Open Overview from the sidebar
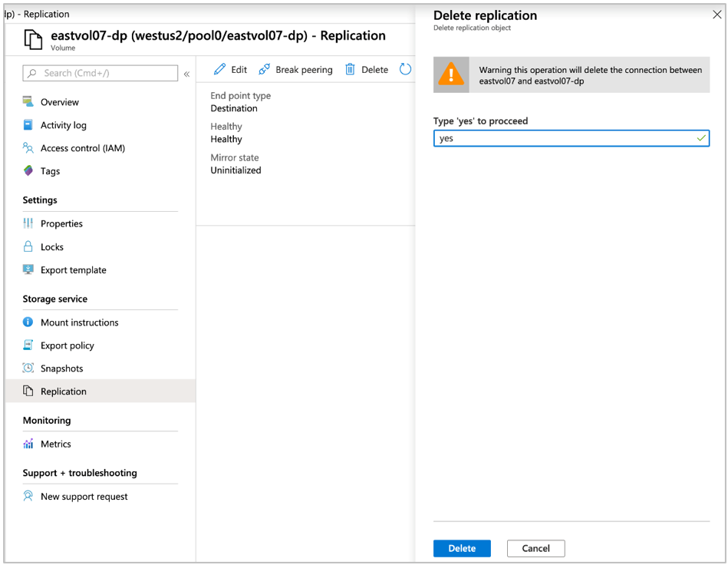Screen dimensions: 728x565 click(59, 102)
